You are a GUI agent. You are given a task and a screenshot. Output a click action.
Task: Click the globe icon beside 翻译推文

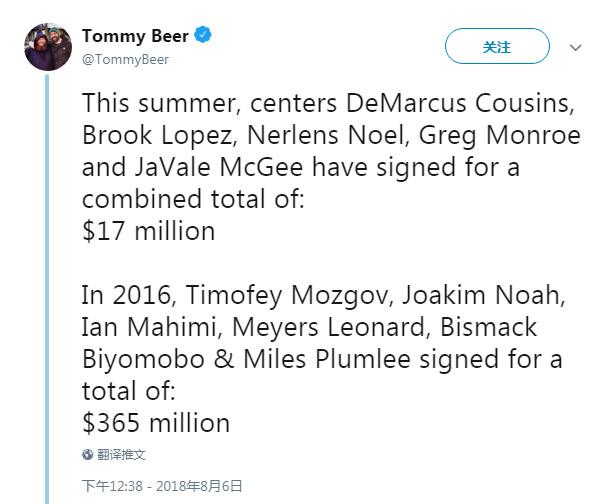click(x=88, y=455)
